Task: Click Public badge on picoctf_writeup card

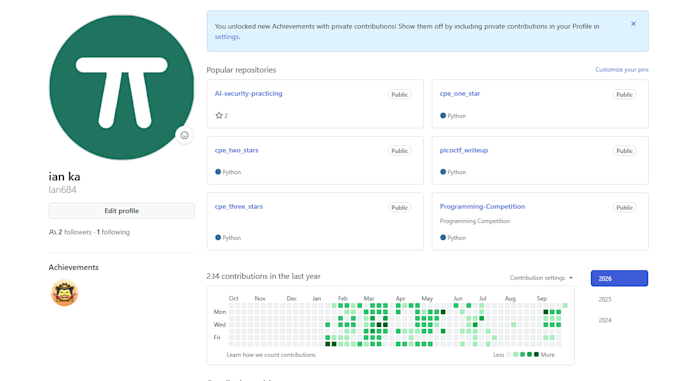Action: coord(624,151)
